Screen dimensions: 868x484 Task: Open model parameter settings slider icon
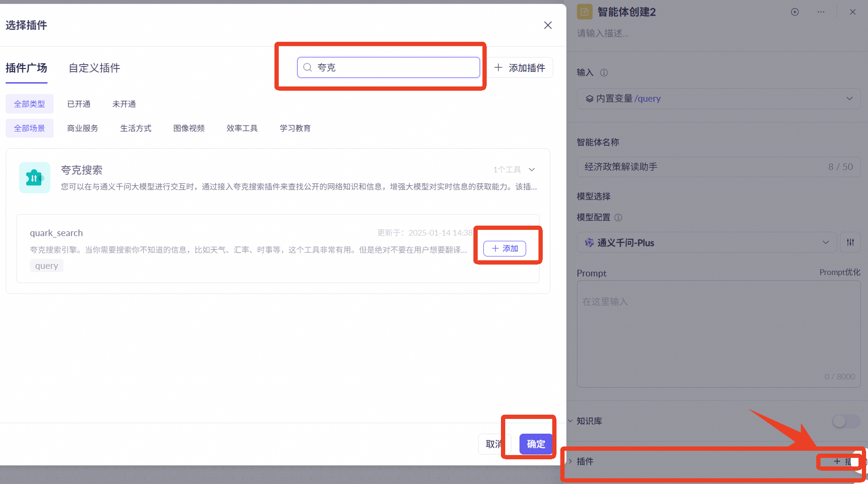click(x=850, y=242)
